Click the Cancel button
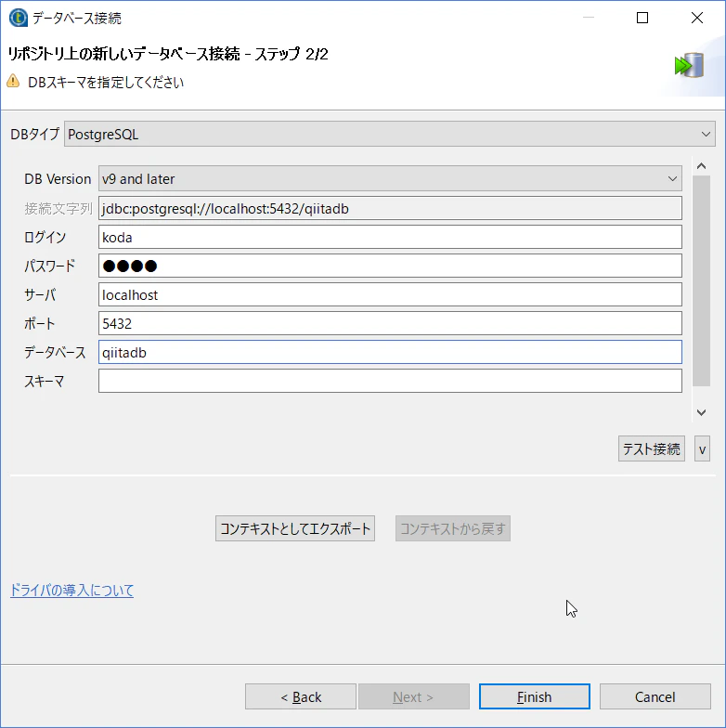The height and width of the screenshot is (728, 726). tap(655, 696)
